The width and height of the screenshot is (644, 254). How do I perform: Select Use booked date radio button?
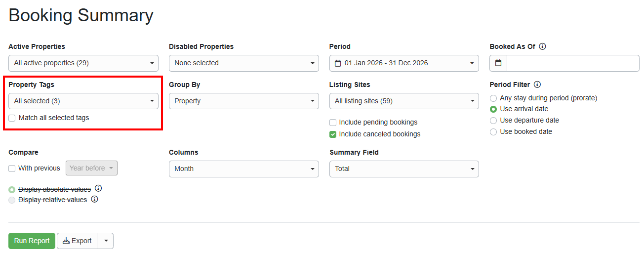tap(493, 132)
